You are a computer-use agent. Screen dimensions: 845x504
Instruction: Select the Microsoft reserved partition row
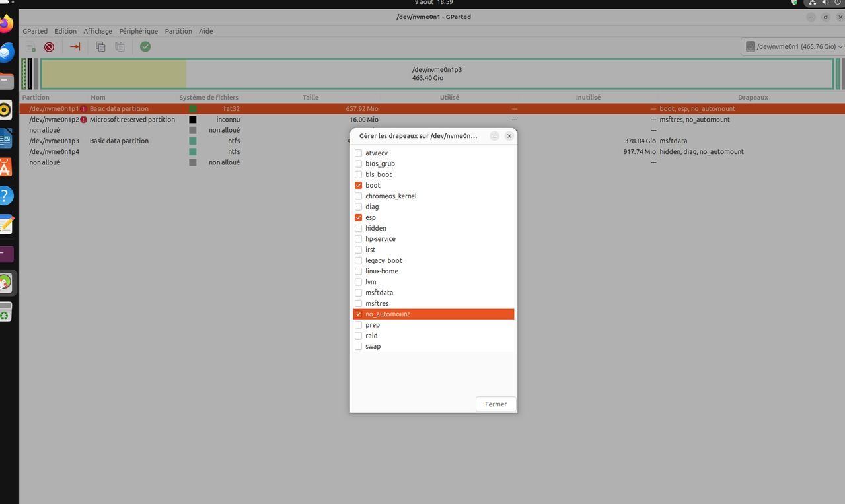[x=432, y=120]
